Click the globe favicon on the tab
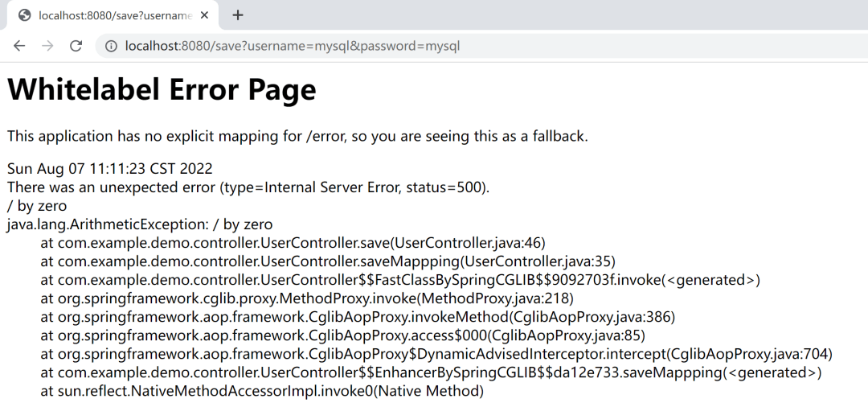 24,15
